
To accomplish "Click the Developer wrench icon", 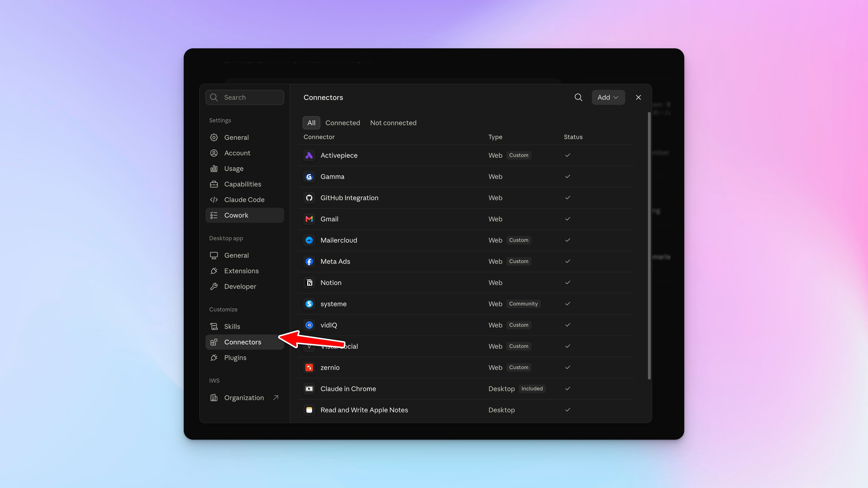I will (x=214, y=286).
